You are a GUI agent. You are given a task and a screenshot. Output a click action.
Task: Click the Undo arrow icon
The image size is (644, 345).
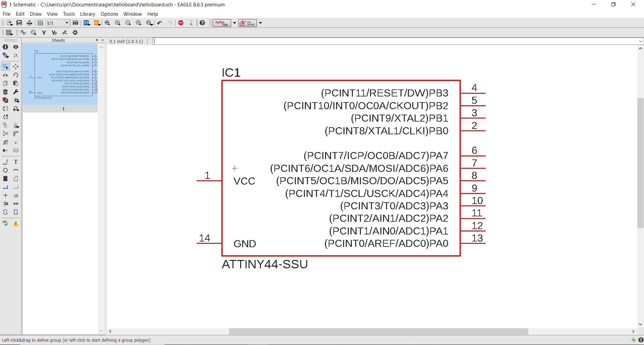(160, 23)
